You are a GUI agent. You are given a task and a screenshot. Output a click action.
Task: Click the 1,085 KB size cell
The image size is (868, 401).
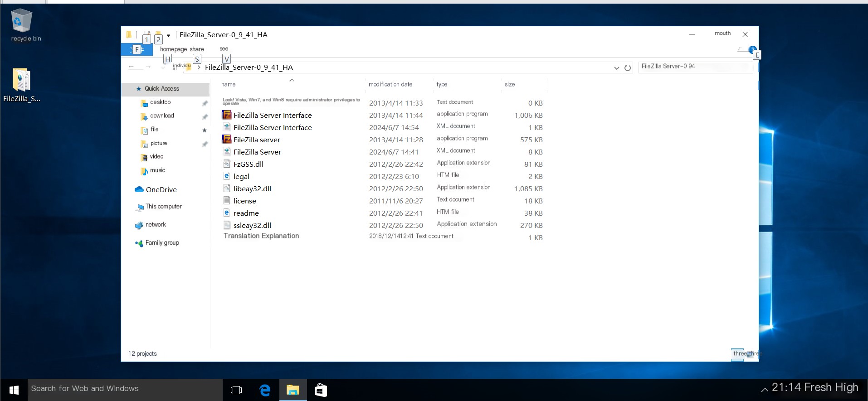(528, 189)
